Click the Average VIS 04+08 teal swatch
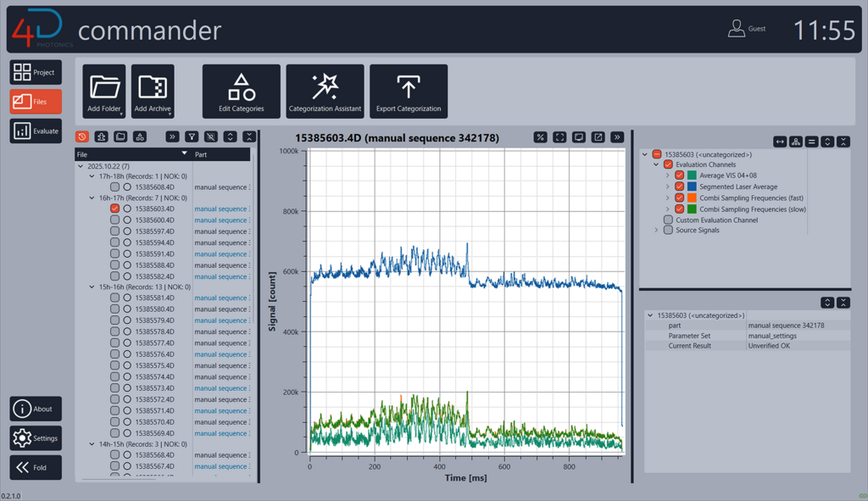Image resolution: width=868 pixels, height=501 pixels. point(692,175)
